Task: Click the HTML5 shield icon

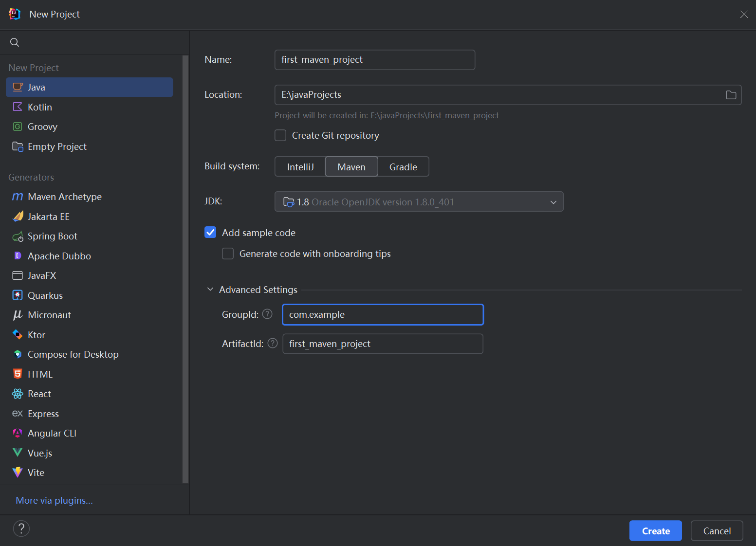Action: coord(18,374)
